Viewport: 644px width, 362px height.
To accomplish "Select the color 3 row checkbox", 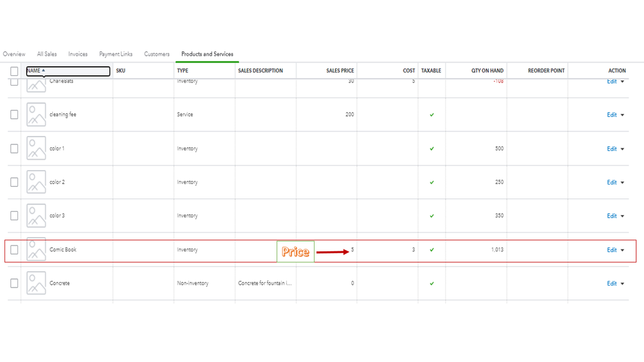I will [x=14, y=216].
